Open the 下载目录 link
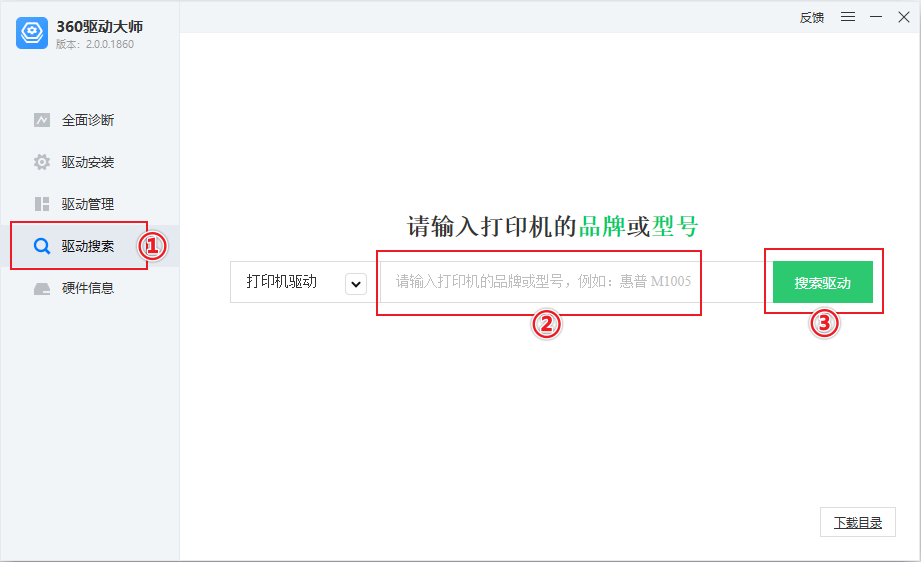 click(x=858, y=522)
